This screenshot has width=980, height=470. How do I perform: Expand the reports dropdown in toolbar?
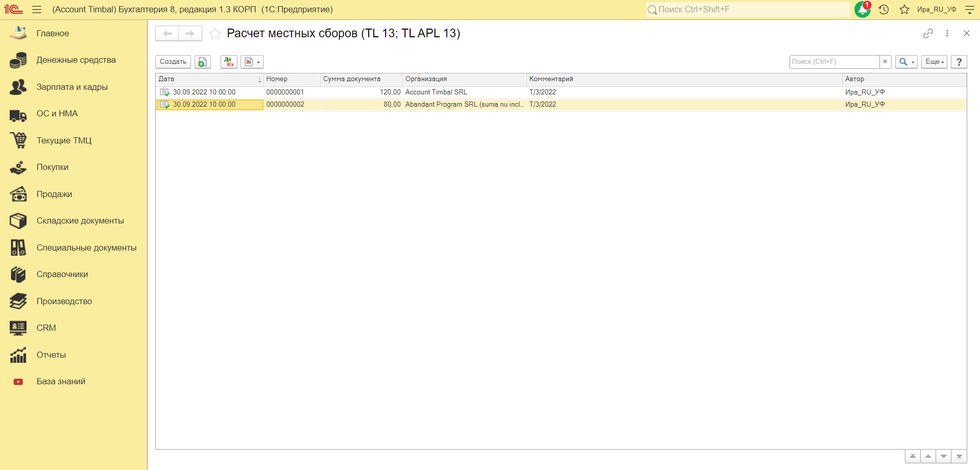[x=252, y=62]
